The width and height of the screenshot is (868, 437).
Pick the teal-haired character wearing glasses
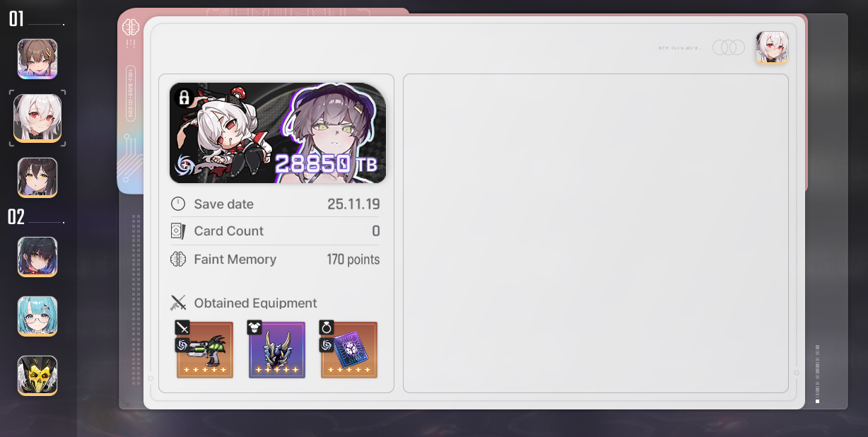[37, 316]
